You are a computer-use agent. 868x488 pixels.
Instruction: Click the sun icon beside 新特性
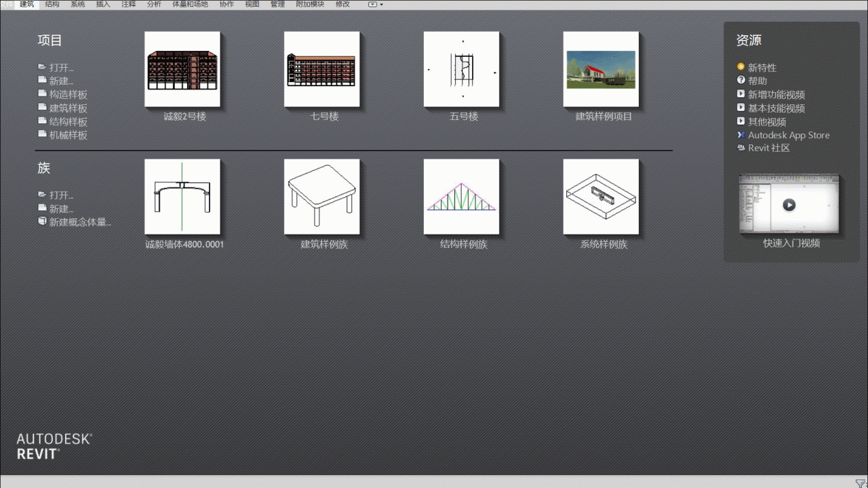[741, 67]
